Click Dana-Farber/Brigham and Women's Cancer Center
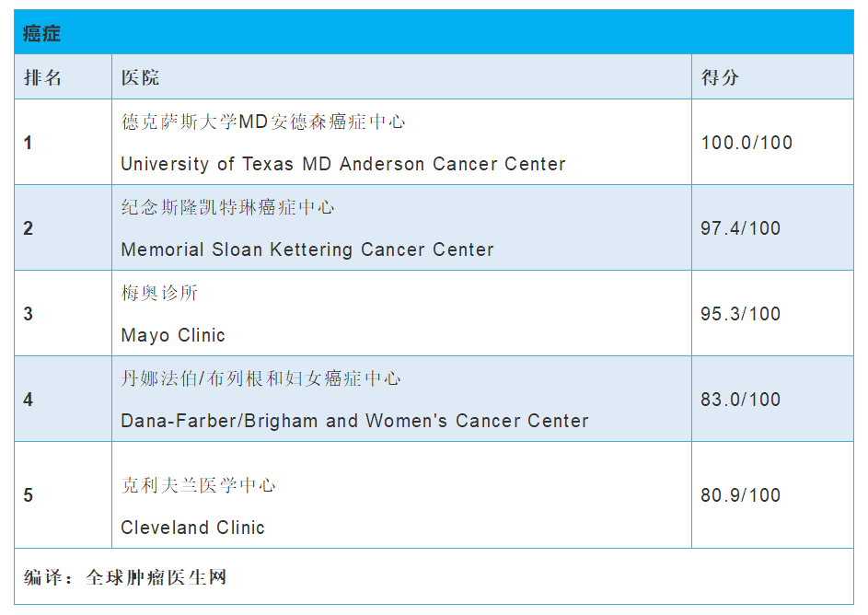This screenshot has height=615, width=868. (x=354, y=422)
